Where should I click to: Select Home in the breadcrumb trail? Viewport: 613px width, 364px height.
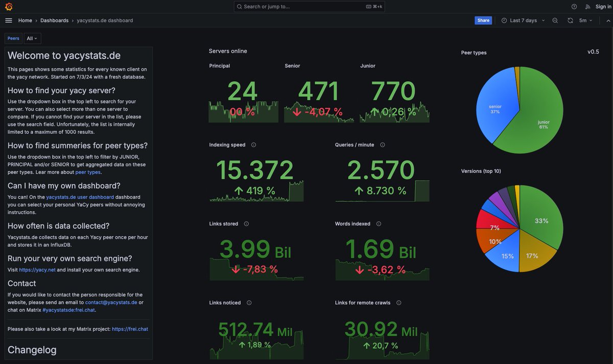[x=25, y=20]
